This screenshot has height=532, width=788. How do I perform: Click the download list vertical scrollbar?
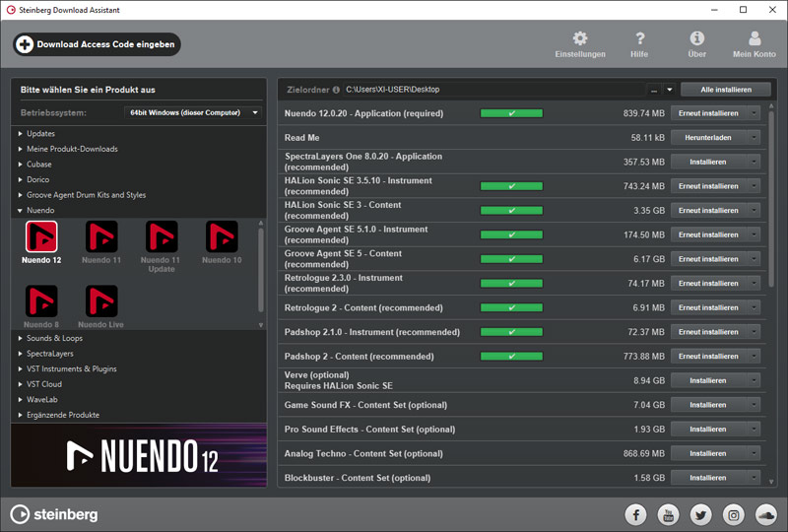(771, 199)
